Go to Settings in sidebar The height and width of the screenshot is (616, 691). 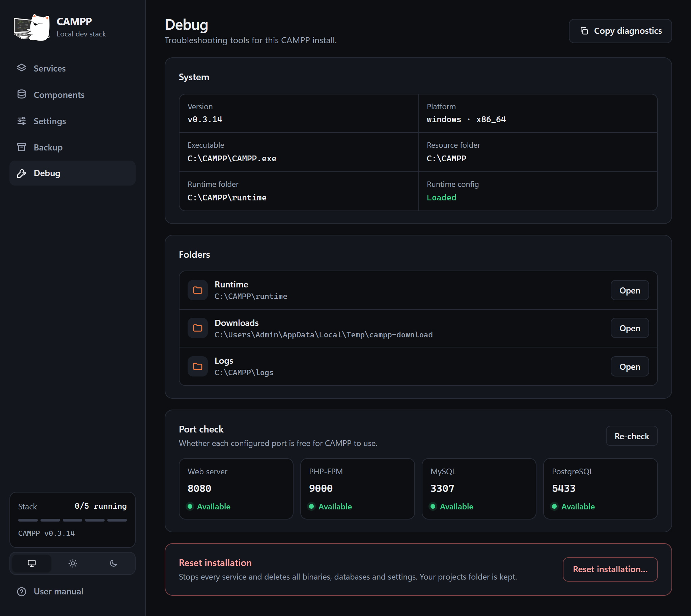click(x=73, y=121)
